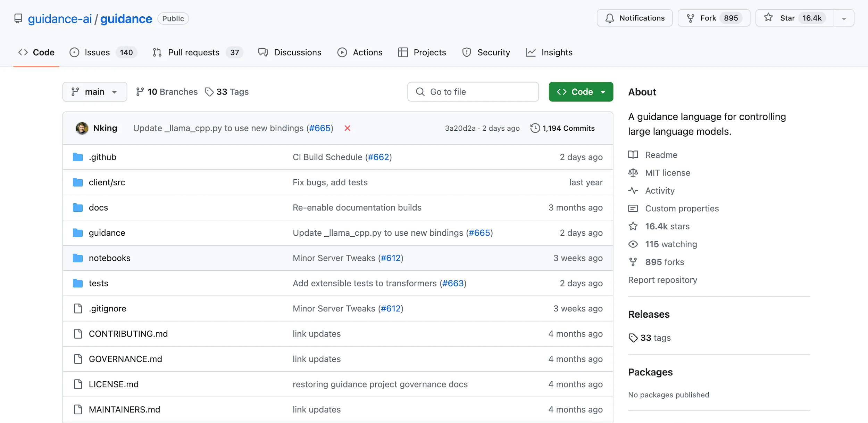This screenshot has width=868, height=423.
Task: Click 'Re-enable documentation builds' commit message
Action: [357, 208]
